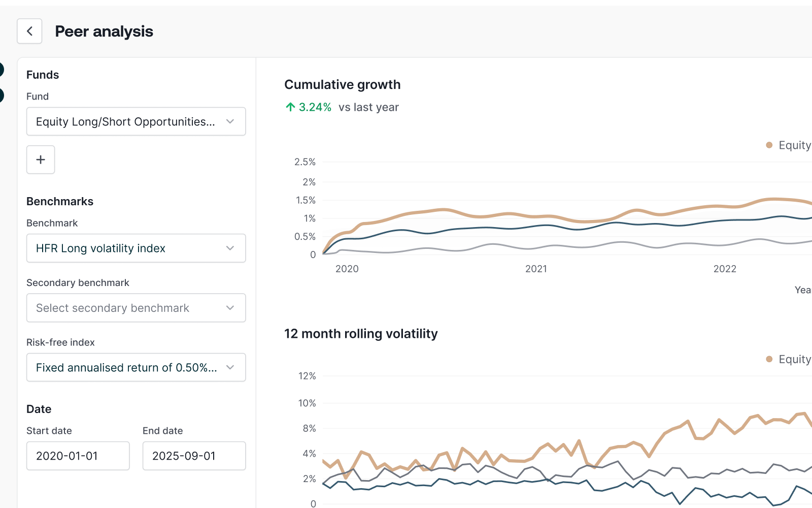Click the Fund dropdown chevron icon

coord(230,121)
